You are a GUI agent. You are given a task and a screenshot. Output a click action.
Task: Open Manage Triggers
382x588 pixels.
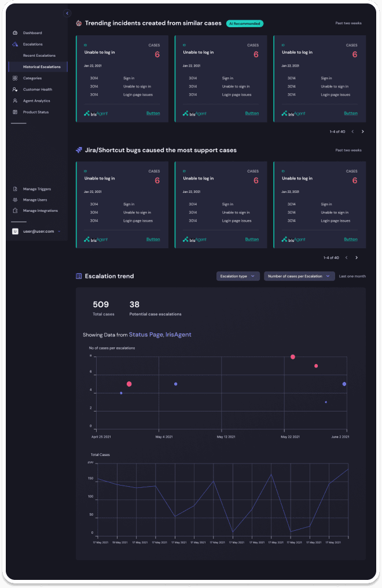(36, 189)
